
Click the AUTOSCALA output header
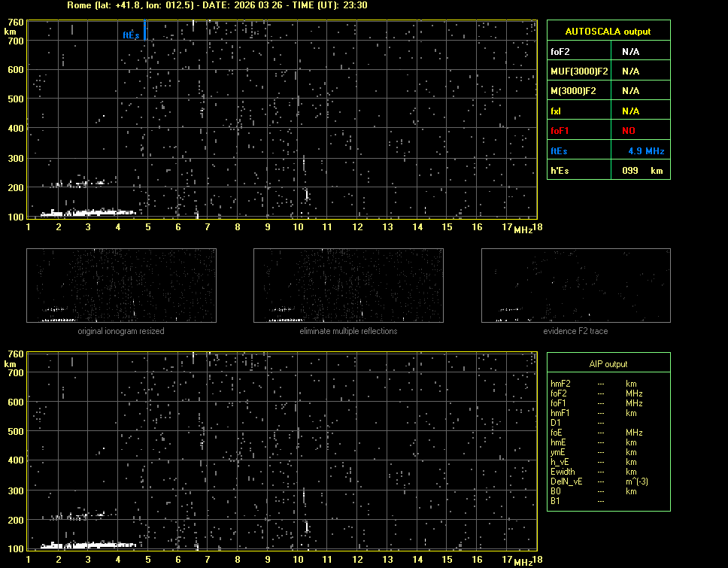click(x=608, y=32)
